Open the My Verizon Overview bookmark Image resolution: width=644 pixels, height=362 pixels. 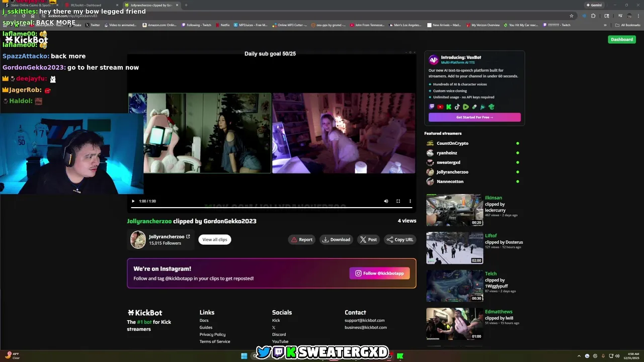coord(483,25)
